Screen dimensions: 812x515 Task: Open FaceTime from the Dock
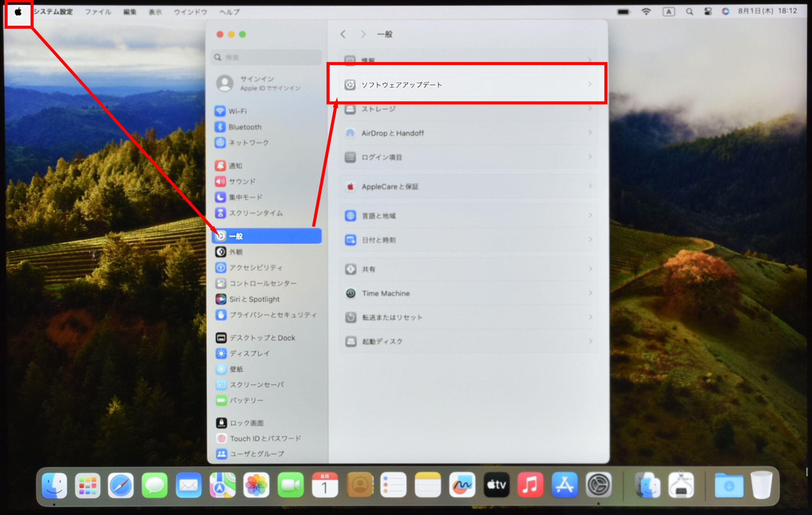click(291, 485)
